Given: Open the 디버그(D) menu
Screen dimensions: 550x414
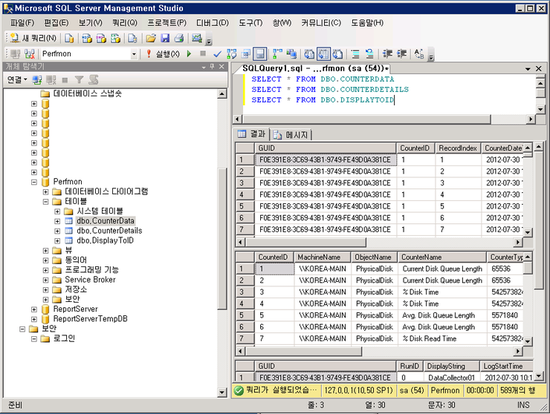Looking at the screenshot, I should coord(212,23).
